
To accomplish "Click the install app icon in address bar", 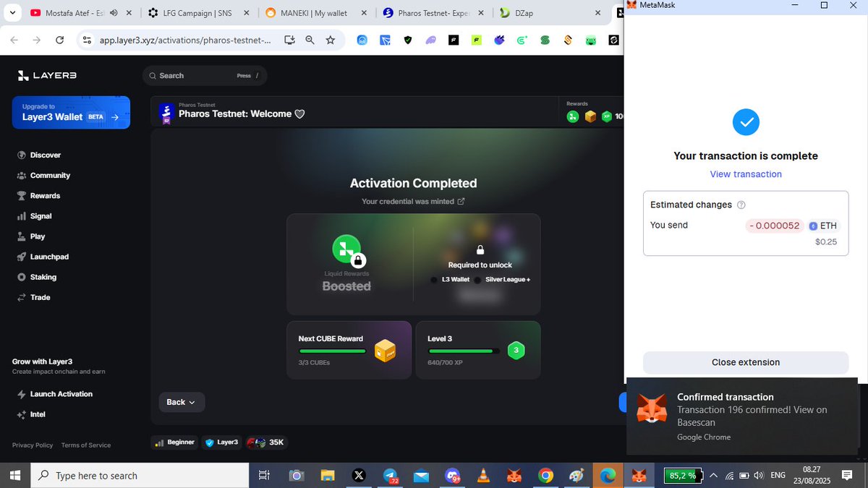I will tap(289, 40).
